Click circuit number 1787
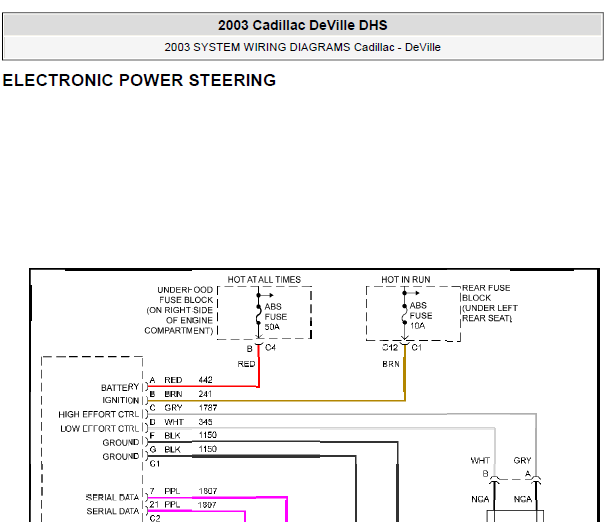605x522 pixels. click(x=208, y=408)
